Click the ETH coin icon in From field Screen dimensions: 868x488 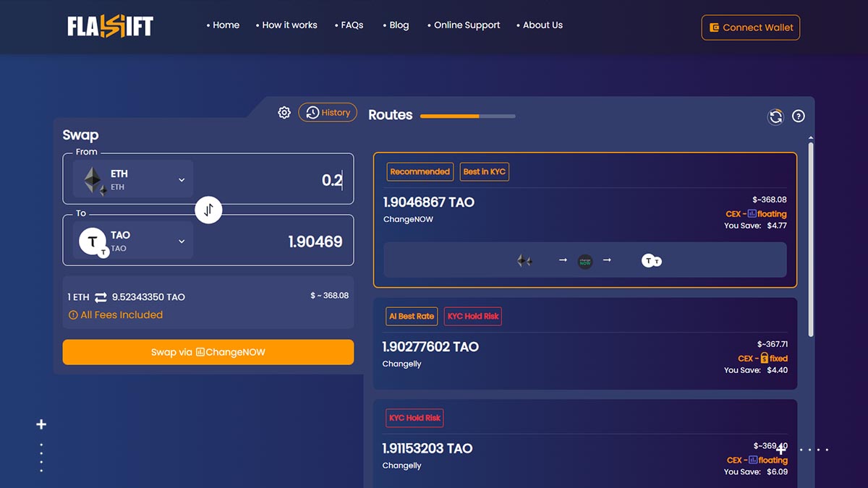coord(94,181)
